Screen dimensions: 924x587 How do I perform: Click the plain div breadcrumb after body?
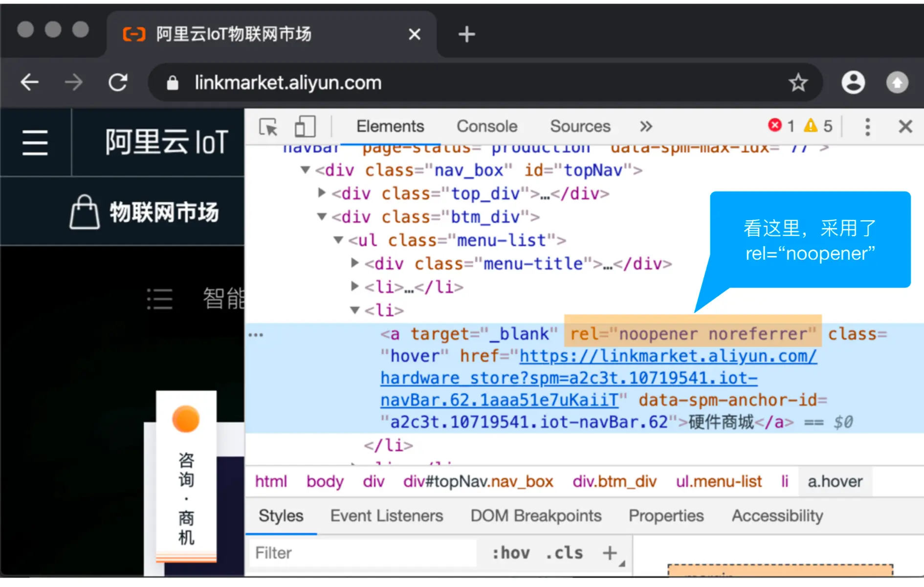pos(374,481)
